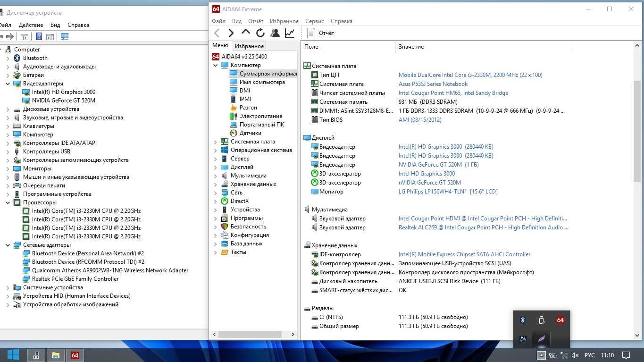Screen dimensions: 644x362
Task: Click the Значение column header
Action: pos(483,47)
